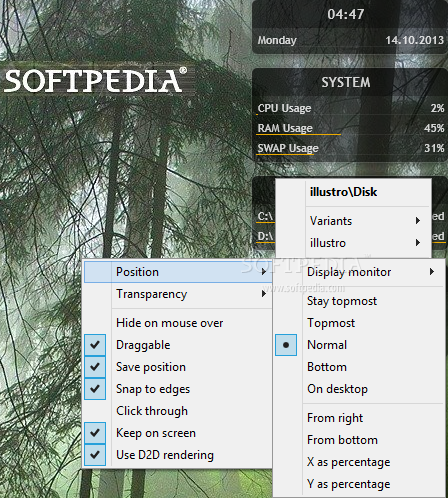The height and width of the screenshot is (498, 448).
Task: Enable X as percentage
Action: pos(360,462)
